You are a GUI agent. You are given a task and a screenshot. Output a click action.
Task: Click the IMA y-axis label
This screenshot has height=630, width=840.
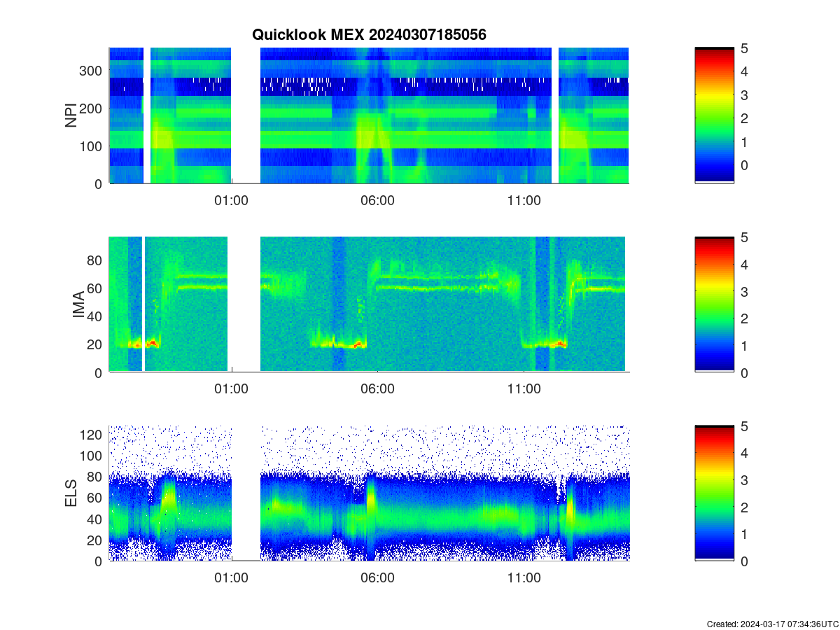(79, 305)
